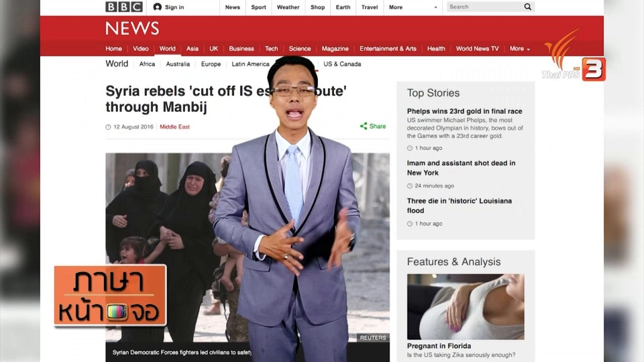Switch to the Africa region sub-tab

[x=147, y=64]
